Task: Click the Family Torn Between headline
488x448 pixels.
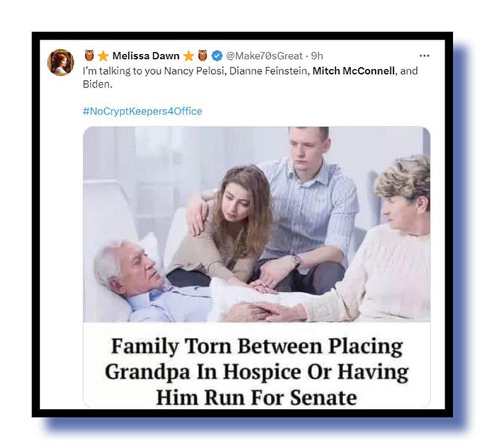Action: coord(257,372)
